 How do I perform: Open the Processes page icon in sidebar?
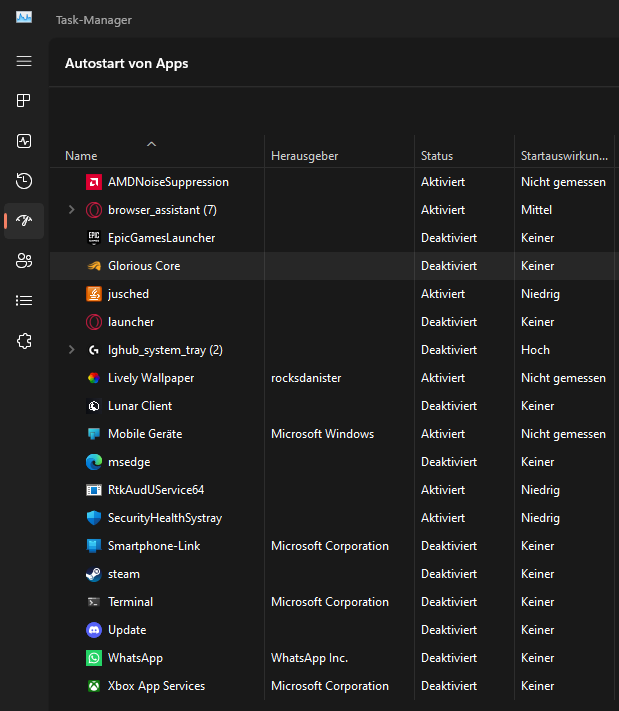pos(24,101)
